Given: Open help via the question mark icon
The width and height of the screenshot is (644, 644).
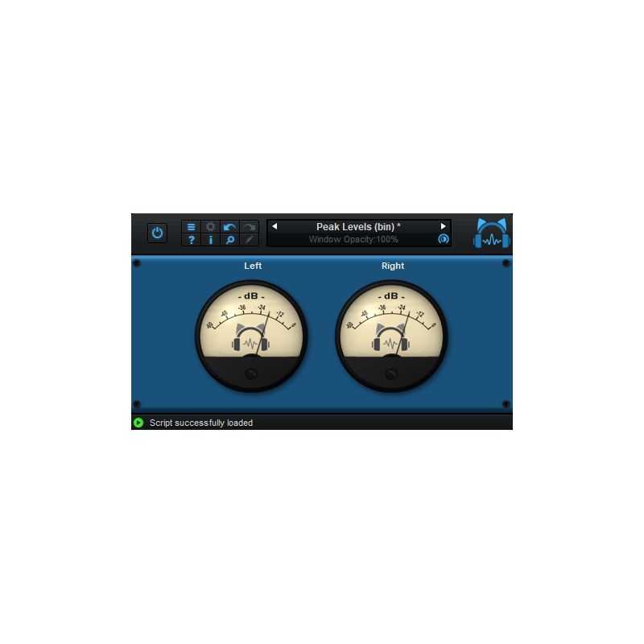Looking at the screenshot, I should tap(192, 240).
